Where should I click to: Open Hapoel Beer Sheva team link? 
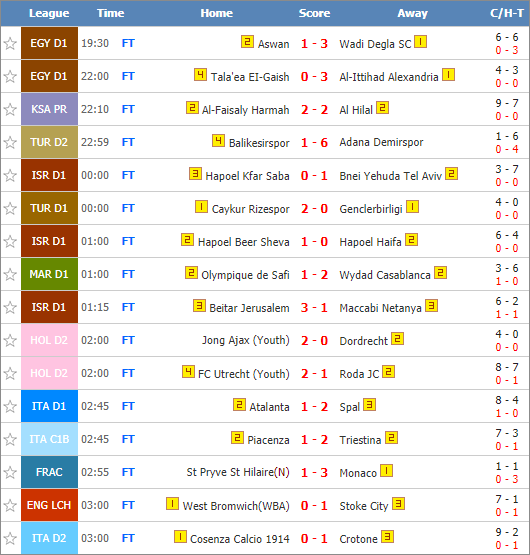[244, 242]
